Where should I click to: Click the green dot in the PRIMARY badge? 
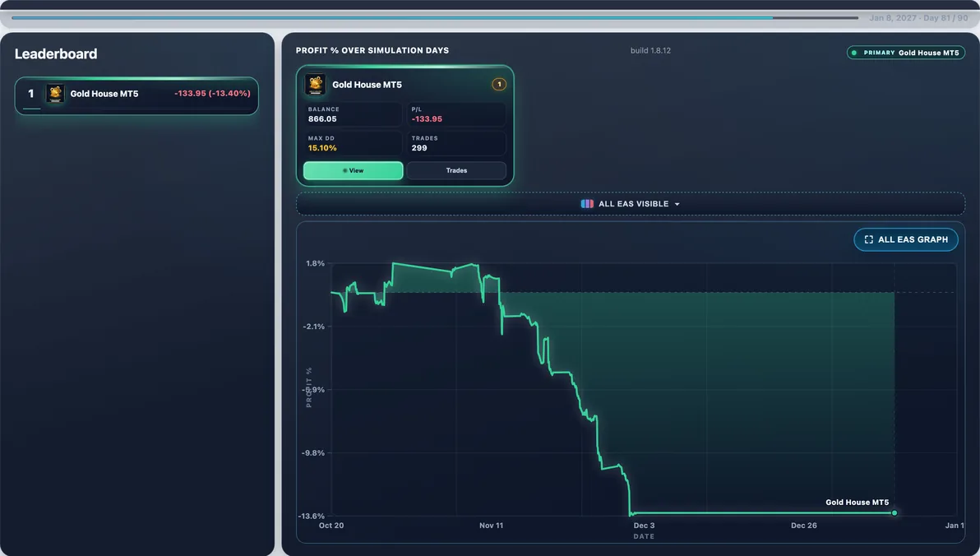pyautogui.click(x=854, y=53)
